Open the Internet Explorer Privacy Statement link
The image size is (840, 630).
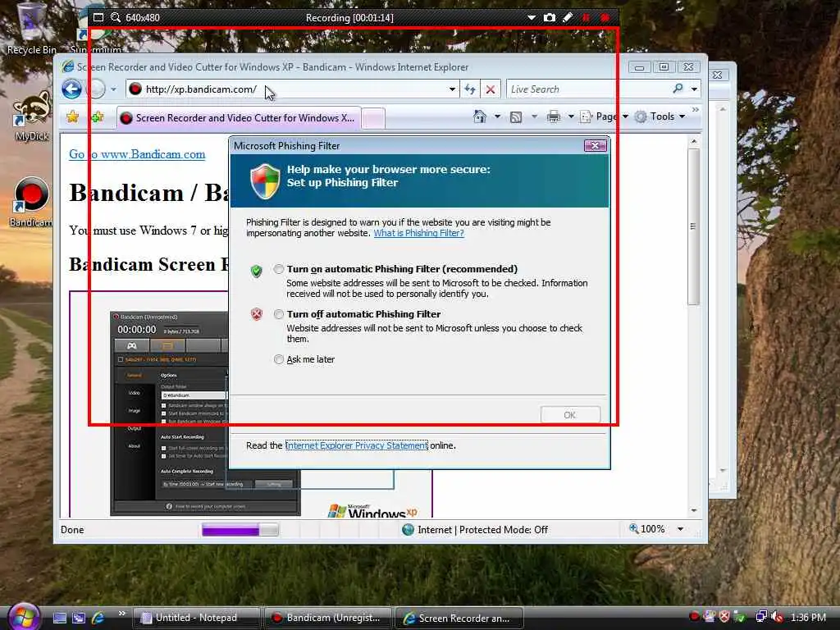coord(356,445)
